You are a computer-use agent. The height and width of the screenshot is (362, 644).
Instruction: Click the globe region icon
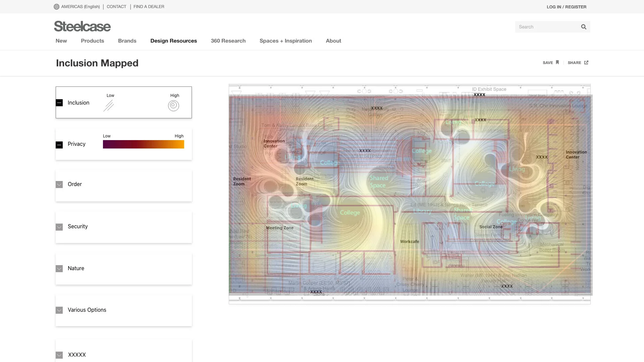tap(56, 7)
